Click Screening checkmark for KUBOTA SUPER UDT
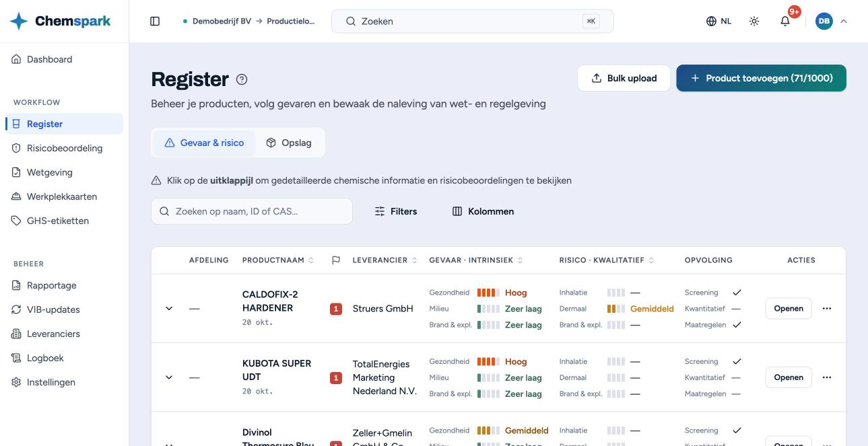The height and width of the screenshot is (446, 868). (737, 361)
